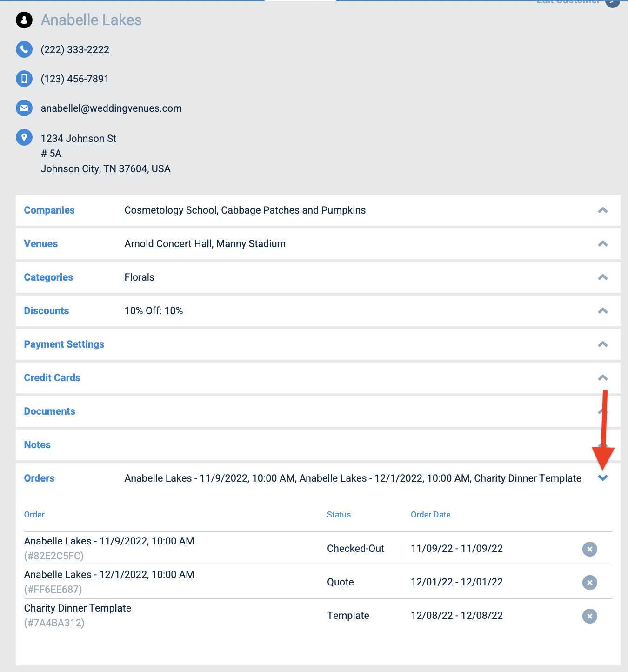Expand the Companies section chevron

(603, 210)
